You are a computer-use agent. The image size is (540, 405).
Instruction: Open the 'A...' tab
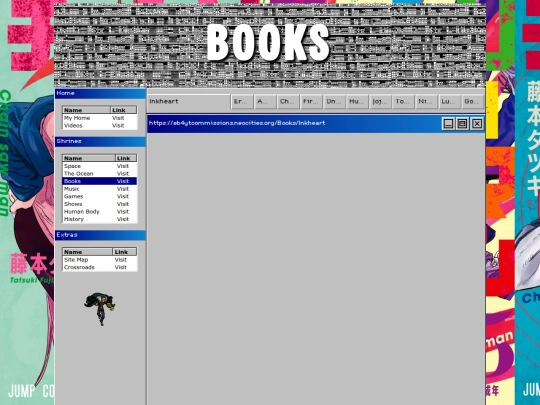[265, 102]
